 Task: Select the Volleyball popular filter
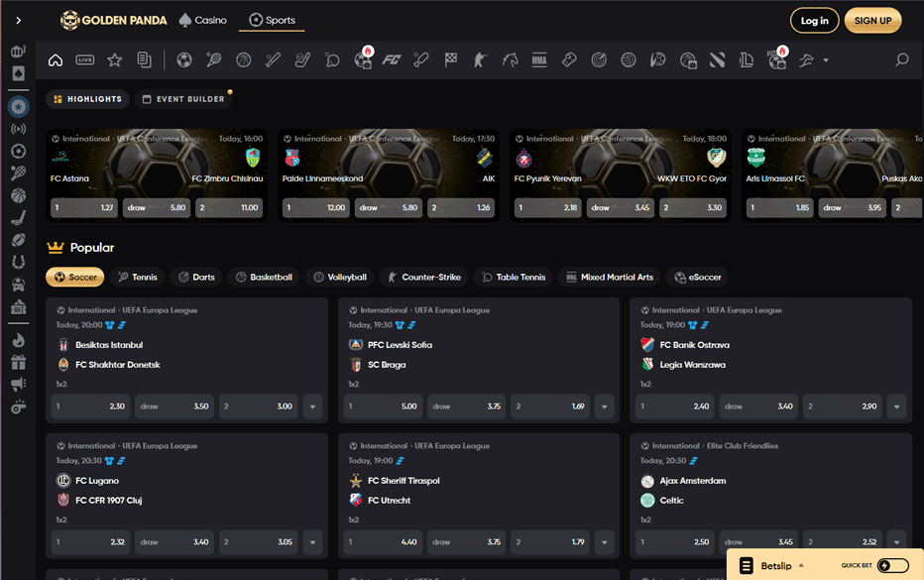coord(339,277)
